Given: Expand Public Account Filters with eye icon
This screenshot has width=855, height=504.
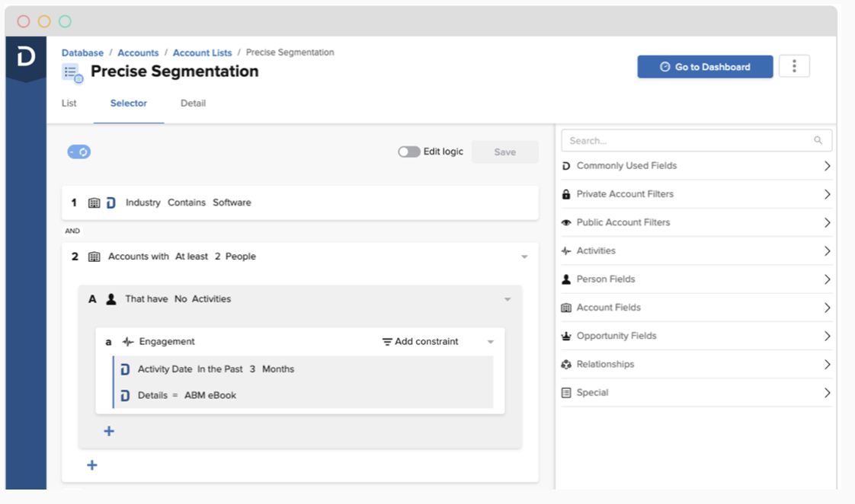Looking at the screenshot, I should tap(696, 223).
